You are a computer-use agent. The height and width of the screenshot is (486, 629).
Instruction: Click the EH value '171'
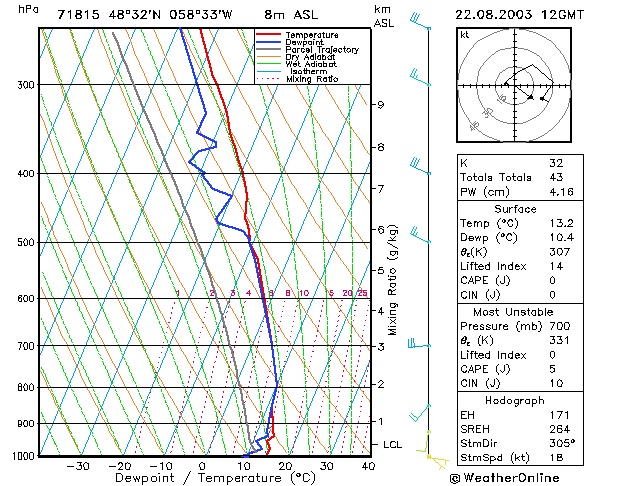click(x=560, y=415)
